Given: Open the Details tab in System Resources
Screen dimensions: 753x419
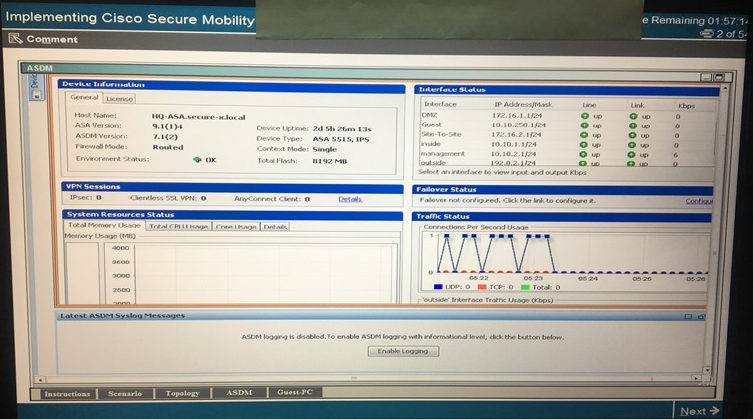Looking at the screenshot, I should (275, 226).
